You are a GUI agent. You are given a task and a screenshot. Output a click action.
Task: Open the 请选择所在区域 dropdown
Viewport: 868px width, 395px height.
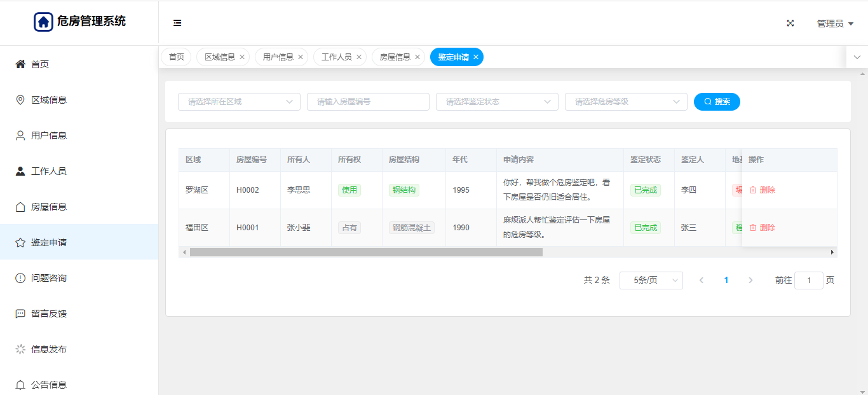point(239,102)
